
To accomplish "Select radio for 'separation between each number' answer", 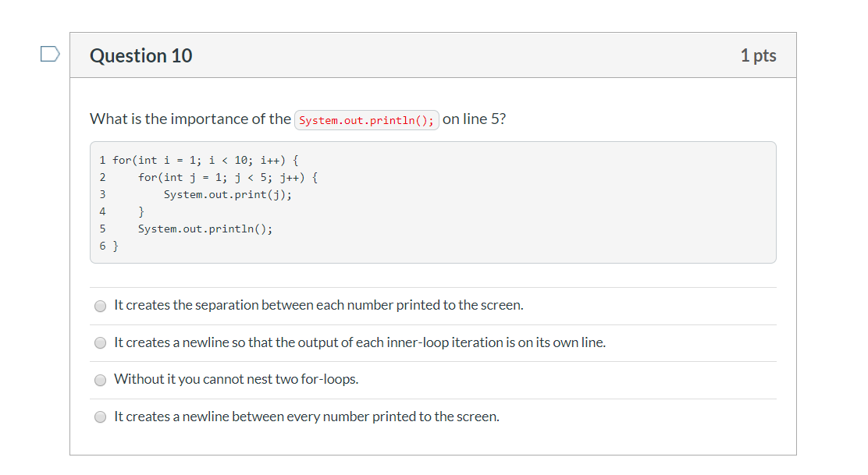I will [100, 306].
